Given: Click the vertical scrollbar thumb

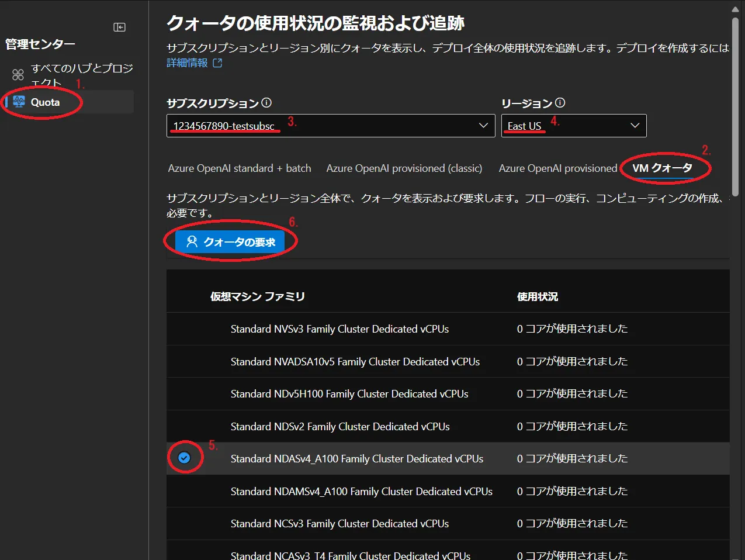Looking at the screenshot, I should click(x=735, y=105).
